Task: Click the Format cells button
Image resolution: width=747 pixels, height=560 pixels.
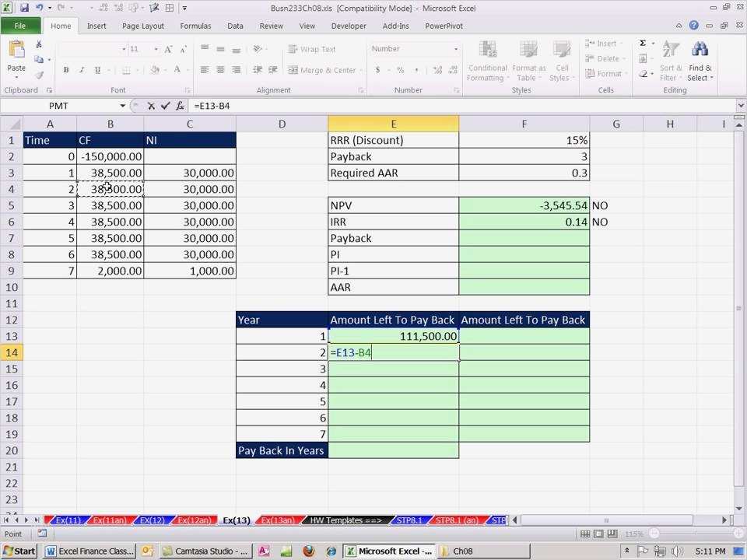Action: point(604,74)
